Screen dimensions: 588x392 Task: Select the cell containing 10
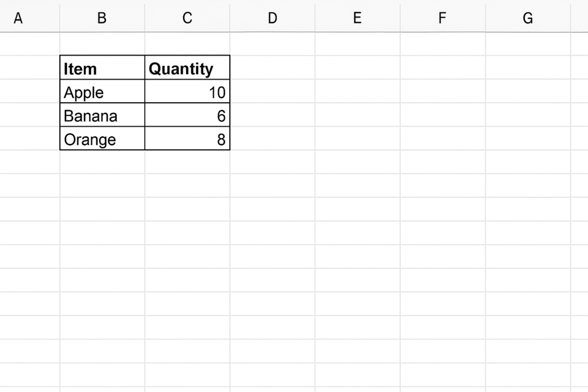coord(187,91)
